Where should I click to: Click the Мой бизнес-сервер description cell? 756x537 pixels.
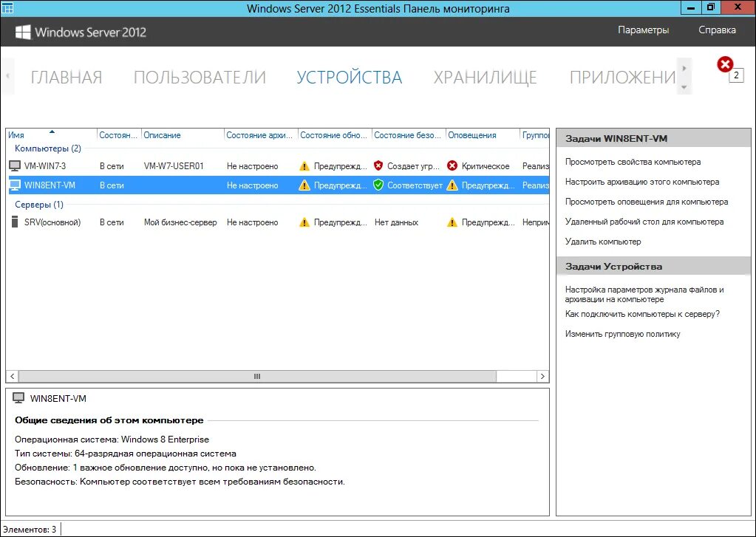pyautogui.click(x=180, y=222)
